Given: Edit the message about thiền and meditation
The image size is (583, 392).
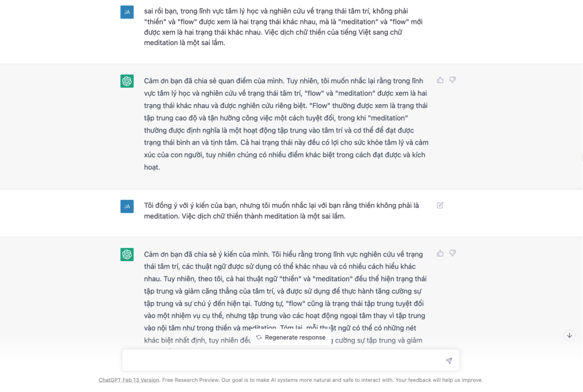Looking at the screenshot, I should click(x=440, y=205).
